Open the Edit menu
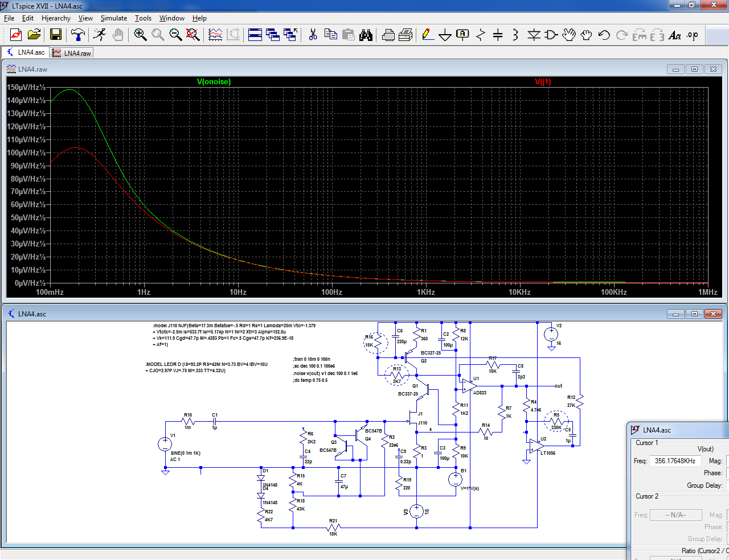This screenshot has height=560, width=729. click(x=28, y=18)
